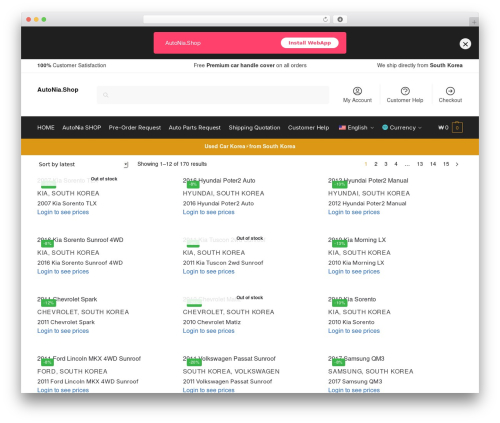Dismiss the install banner with X icon
Screen dimensions: 500x423
465,44
